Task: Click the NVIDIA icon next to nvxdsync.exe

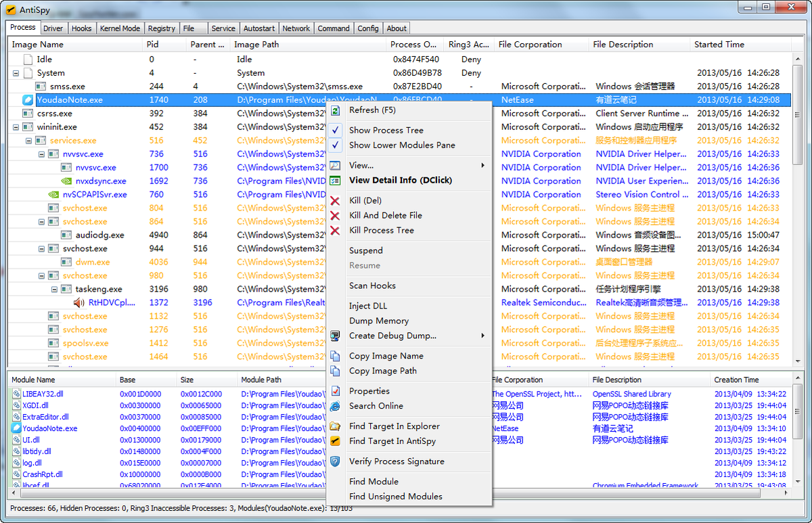Action: pyautogui.click(x=67, y=181)
